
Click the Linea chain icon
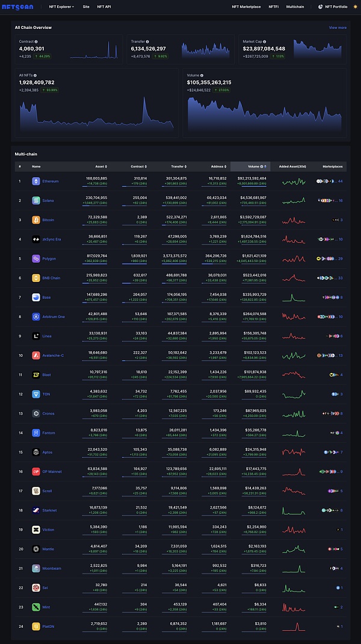(x=36, y=336)
